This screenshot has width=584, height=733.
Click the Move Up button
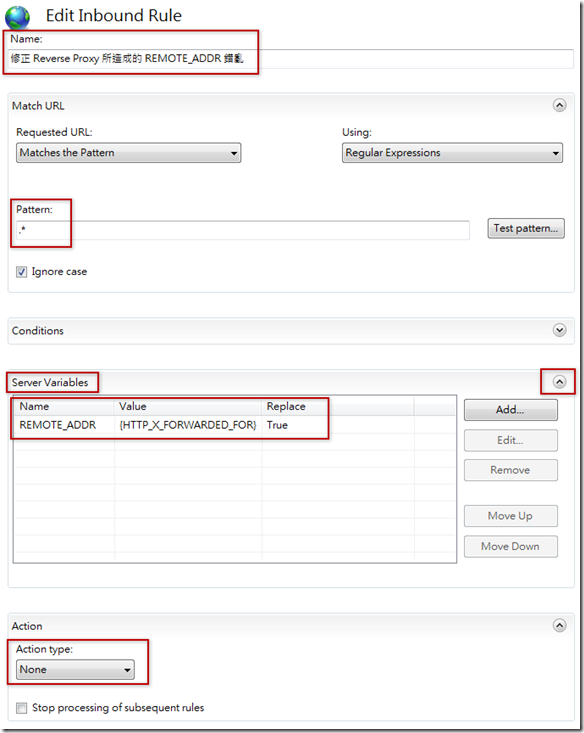click(511, 516)
